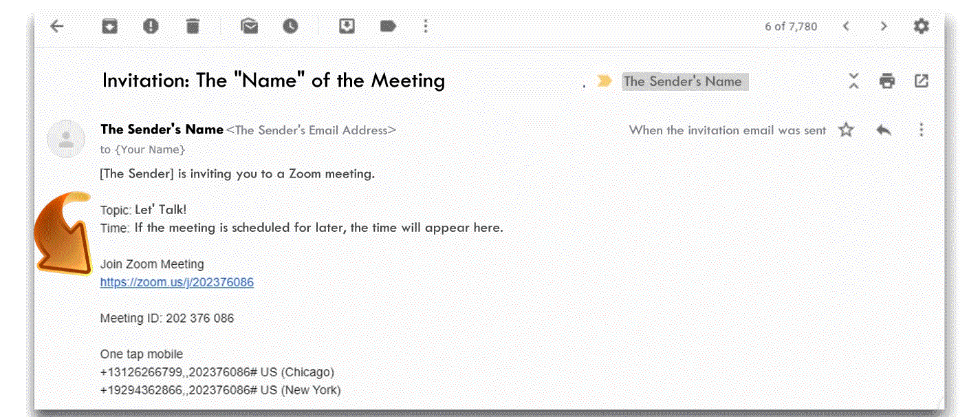Mark email as unread

[249, 26]
